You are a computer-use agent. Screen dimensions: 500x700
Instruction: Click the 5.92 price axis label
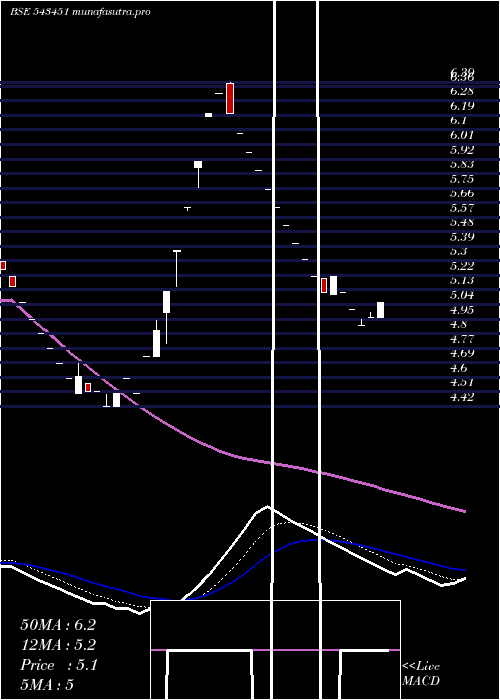[462, 150]
